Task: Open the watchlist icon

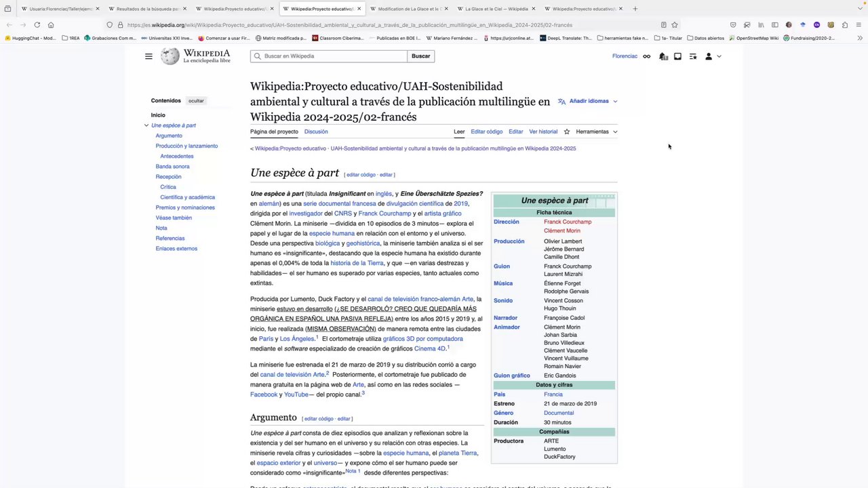Action: pyautogui.click(x=693, y=56)
